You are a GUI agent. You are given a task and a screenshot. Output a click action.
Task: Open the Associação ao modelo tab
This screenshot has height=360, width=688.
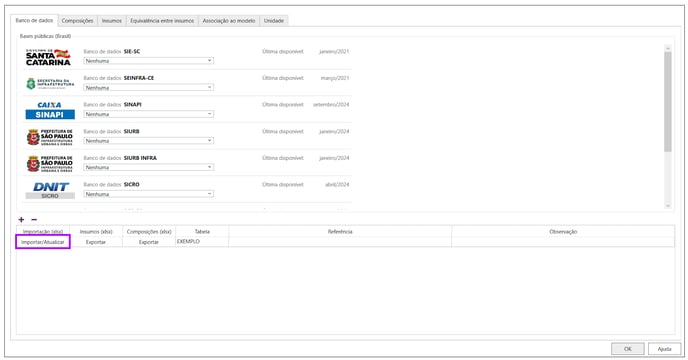(x=229, y=21)
